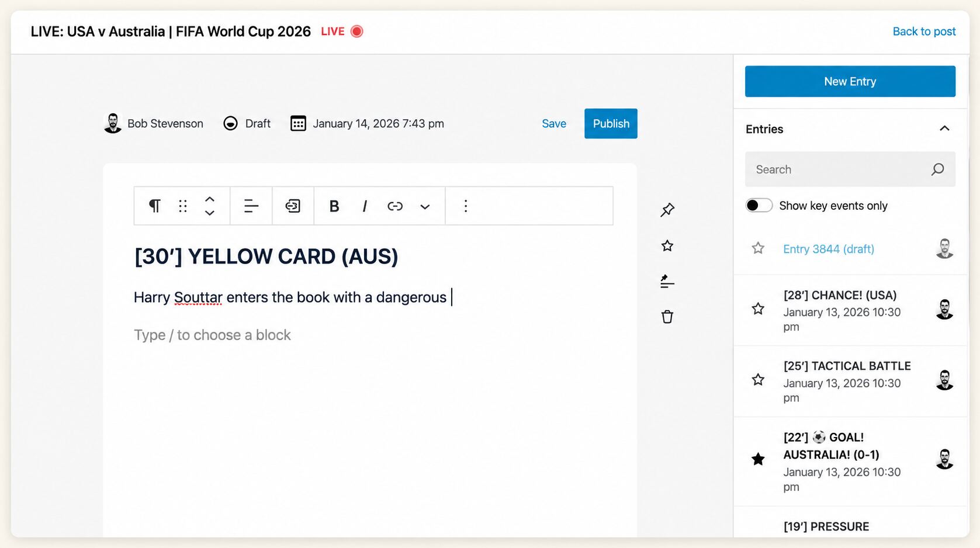This screenshot has height=548, width=980.
Task: Toggle Show key events only switch
Action: [x=759, y=205]
